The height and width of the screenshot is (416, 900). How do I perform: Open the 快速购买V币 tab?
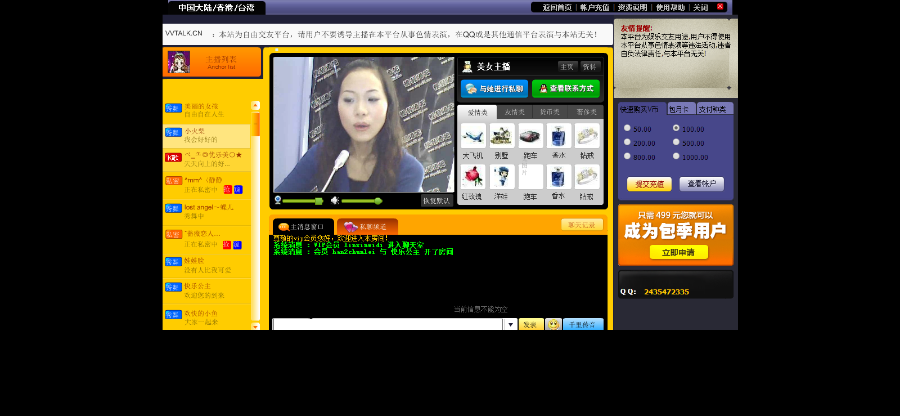[x=642, y=109]
